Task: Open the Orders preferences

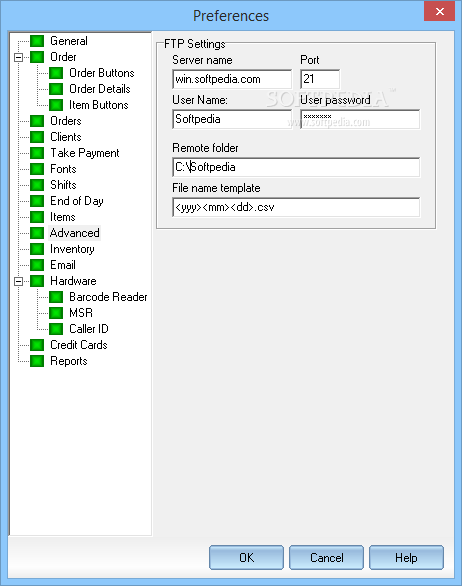Action: coord(66,121)
